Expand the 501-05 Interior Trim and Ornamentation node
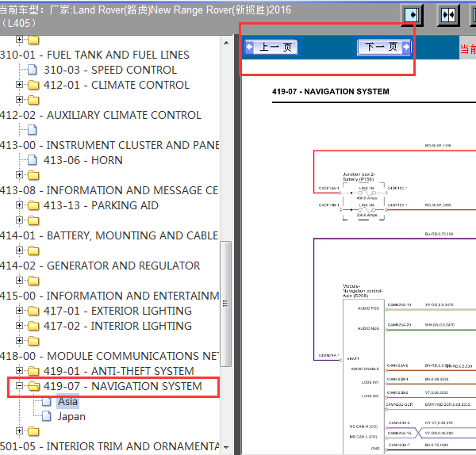This screenshot has width=476, height=455. pos(19,430)
